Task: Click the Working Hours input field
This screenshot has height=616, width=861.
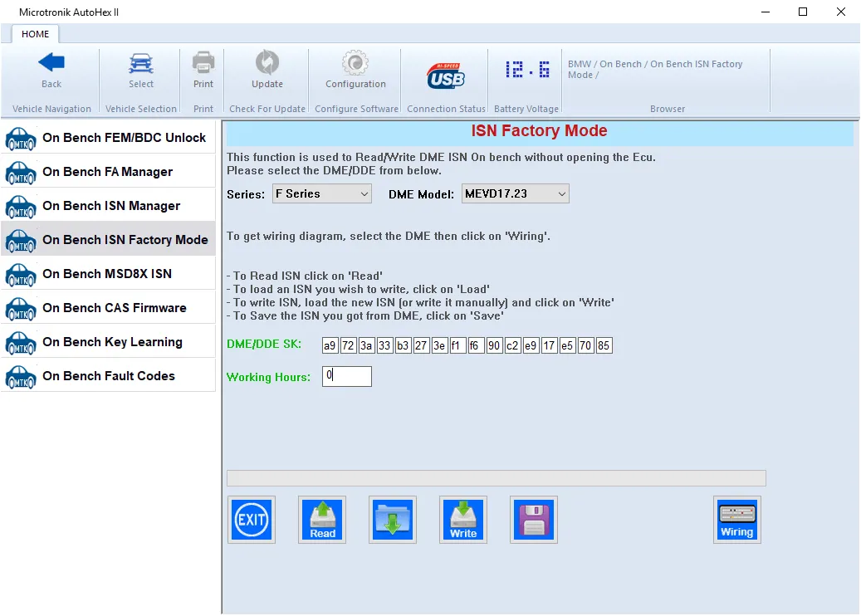Action: click(347, 376)
